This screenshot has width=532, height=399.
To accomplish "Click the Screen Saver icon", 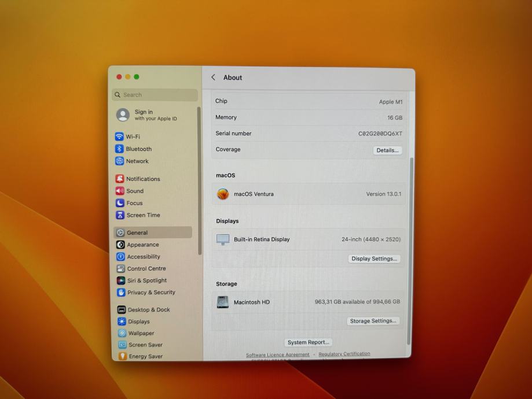I will click(x=123, y=345).
